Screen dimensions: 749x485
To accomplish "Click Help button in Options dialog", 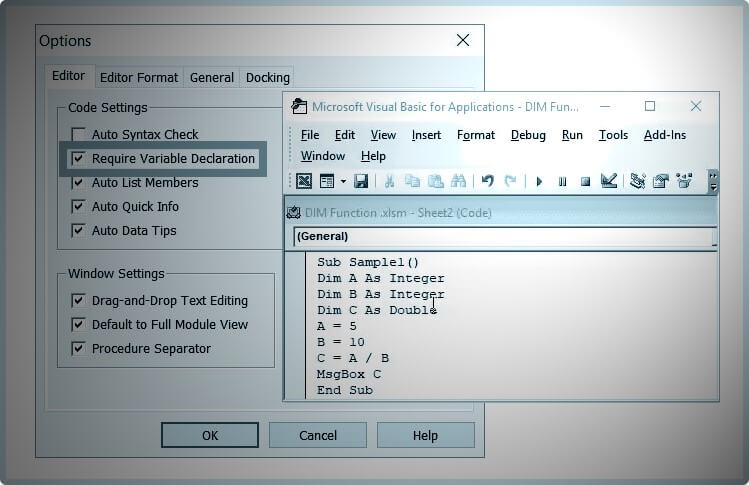I will click(425, 435).
